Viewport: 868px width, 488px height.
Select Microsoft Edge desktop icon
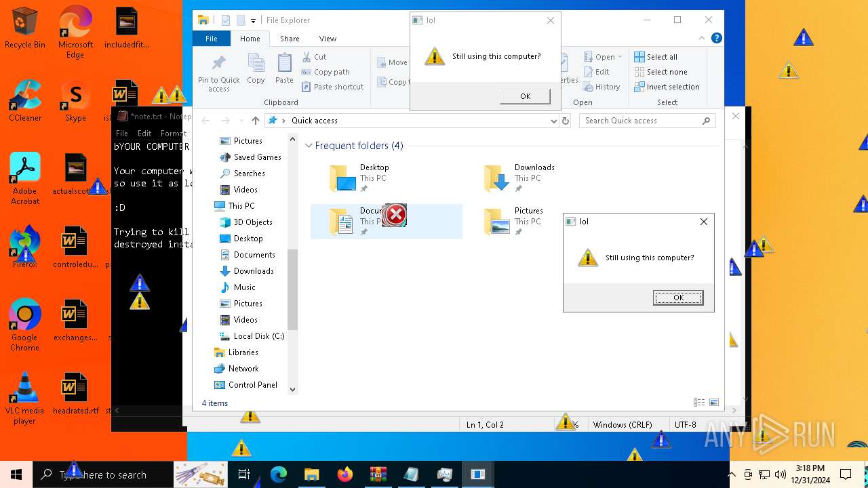click(75, 32)
